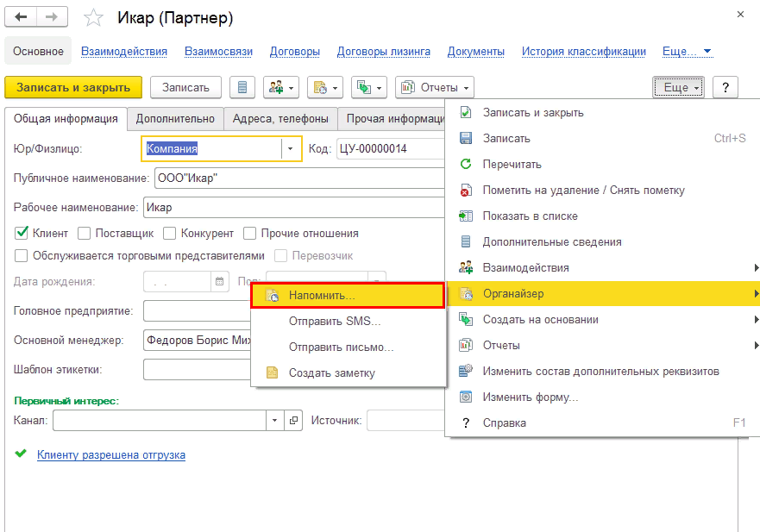Enable the Поставщик checkbox
The height and width of the screenshot is (532, 760).
pos(85,233)
